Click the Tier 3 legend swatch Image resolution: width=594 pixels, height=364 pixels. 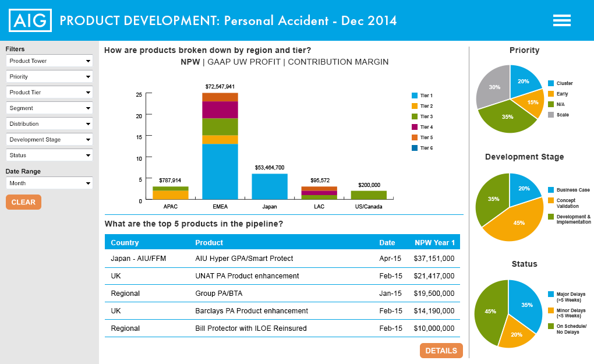pyautogui.click(x=415, y=116)
